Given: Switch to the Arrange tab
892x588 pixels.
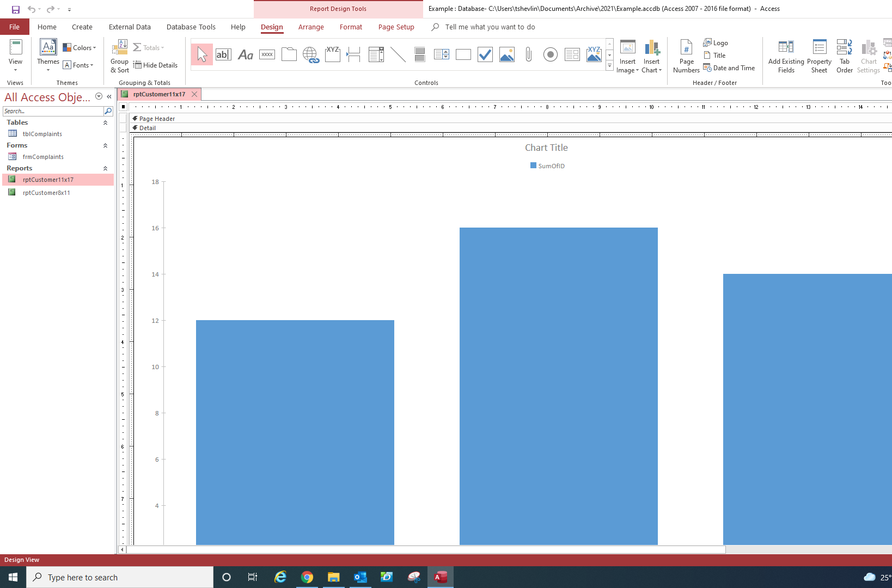Looking at the screenshot, I should 311,27.
